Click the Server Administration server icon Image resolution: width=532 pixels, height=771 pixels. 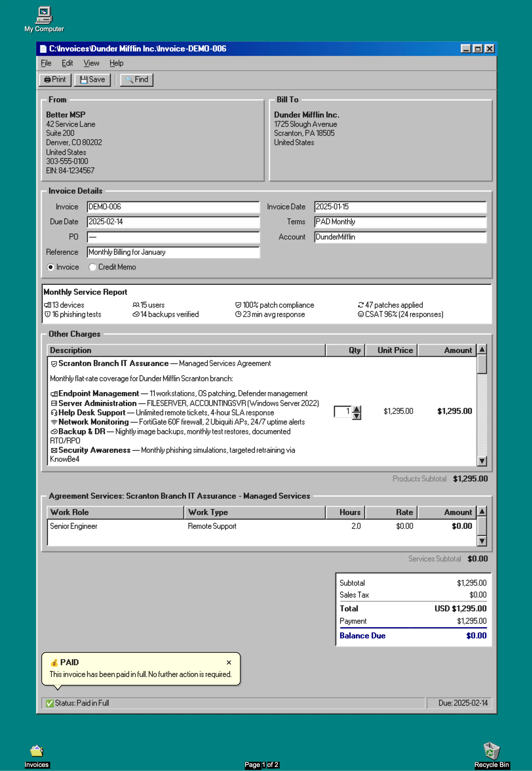[54, 403]
